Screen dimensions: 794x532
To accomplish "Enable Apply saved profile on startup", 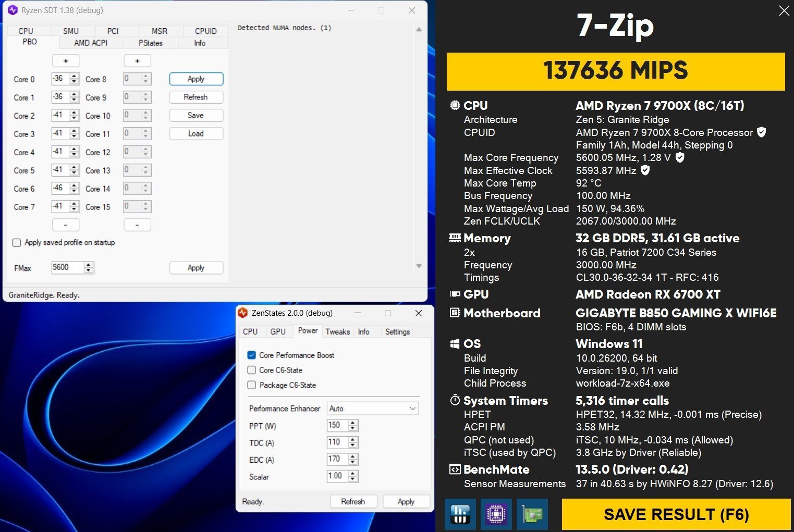I will 17,243.
